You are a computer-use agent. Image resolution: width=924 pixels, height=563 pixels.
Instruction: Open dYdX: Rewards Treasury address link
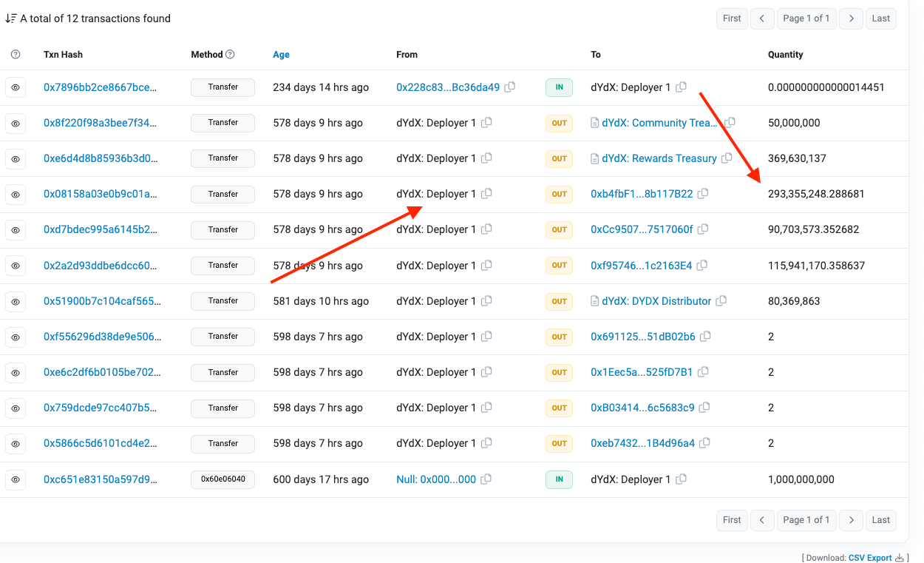(x=659, y=158)
